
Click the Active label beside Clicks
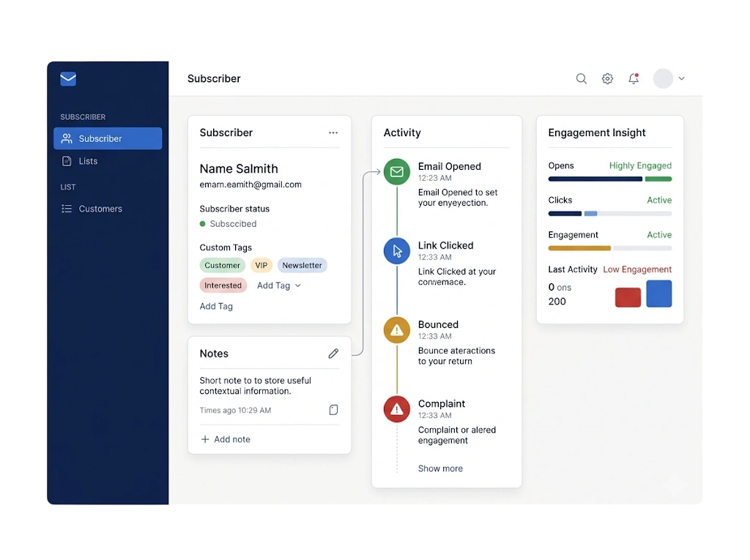tap(659, 200)
